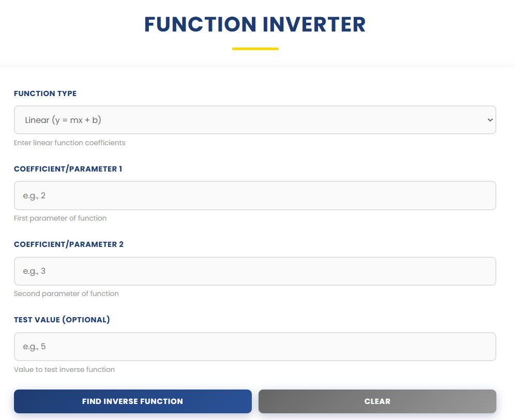The height and width of the screenshot is (420, 515).
Task: Click the dropdown chevron on Function Type
Action: (x=490, y=119)
